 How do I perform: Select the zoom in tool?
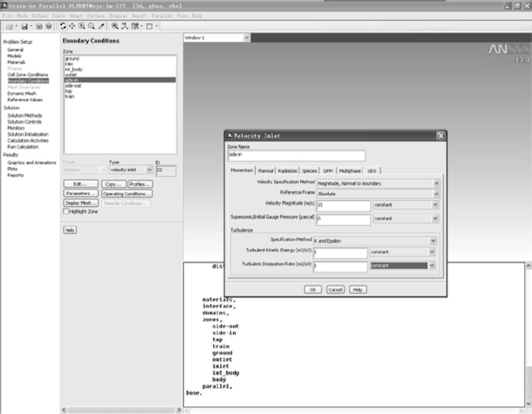point(82,26)
